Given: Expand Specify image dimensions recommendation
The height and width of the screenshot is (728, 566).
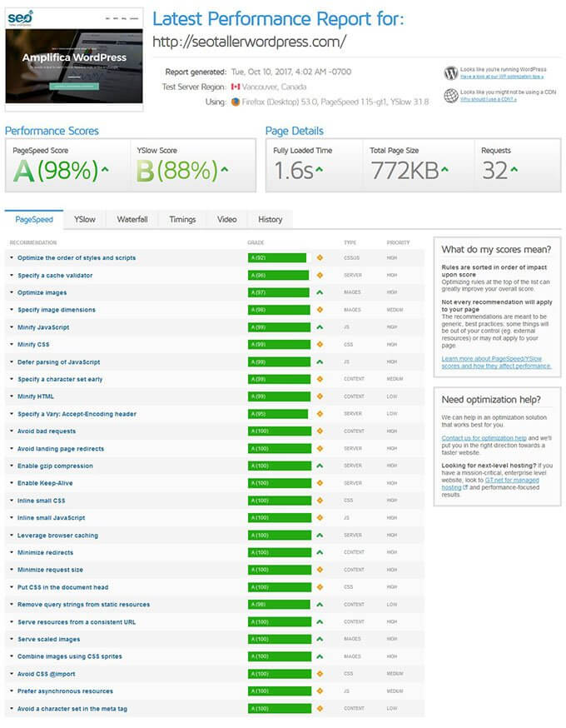Looking at the screenshot, I should click(12, 310).
